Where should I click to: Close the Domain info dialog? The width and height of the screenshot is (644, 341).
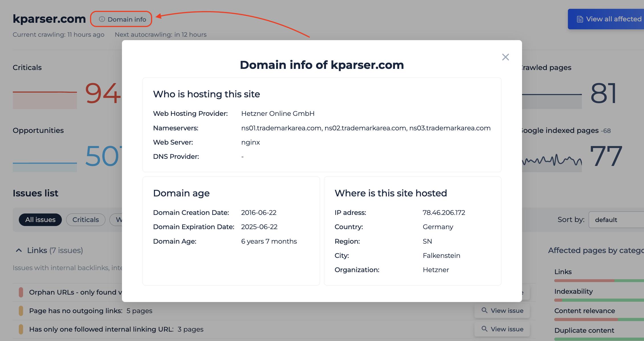(506, 57)
